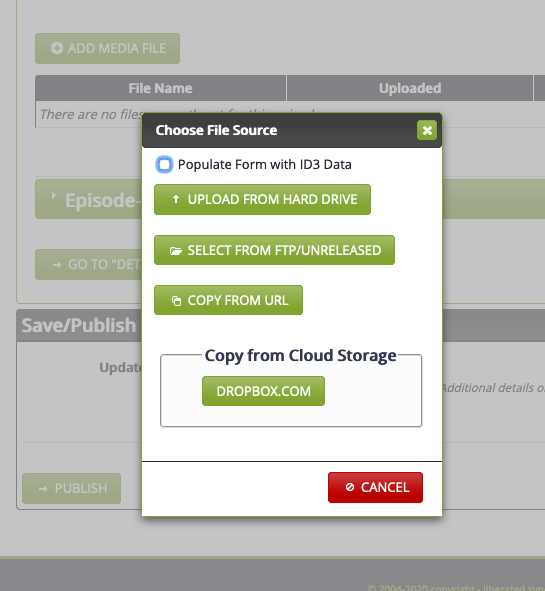Click the Save/Publish panel header
Image resolution: width=545 pixels, height=591 pixels.
pos(79,326)
